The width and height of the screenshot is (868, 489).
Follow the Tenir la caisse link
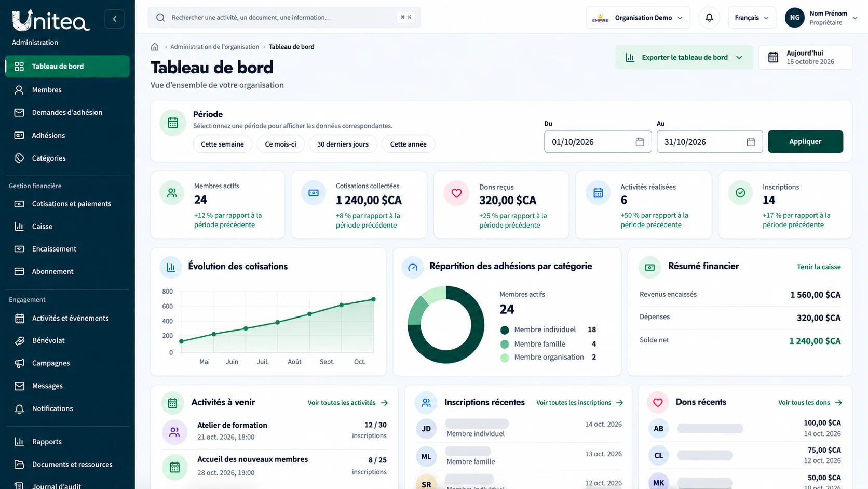pyautogui.click(x=819, y=267)
